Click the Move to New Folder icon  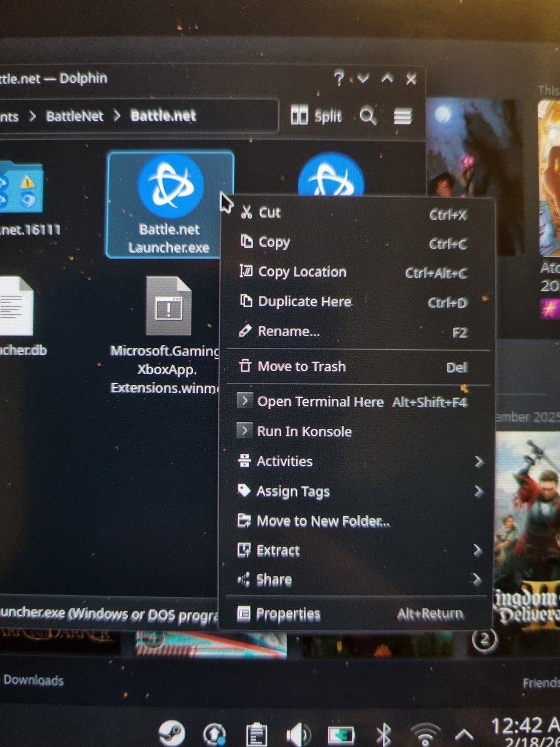coord(244,521)
